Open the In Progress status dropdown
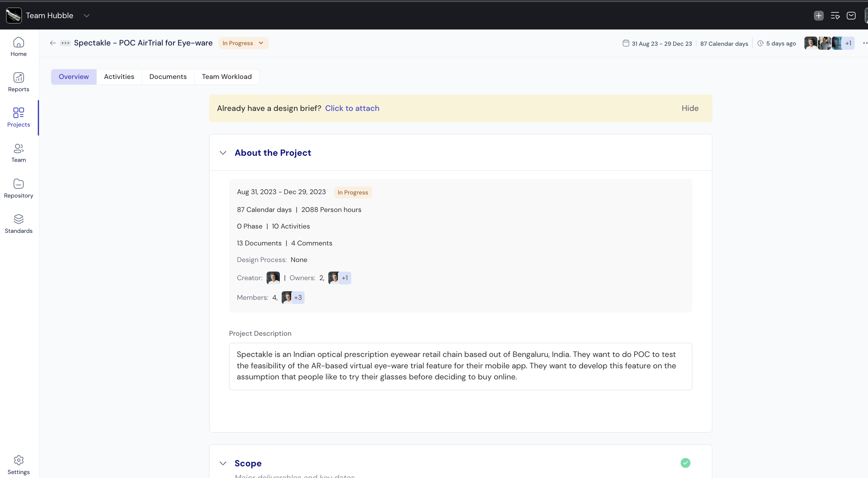This screenshot has height=478, width=868. coord(243,43)
